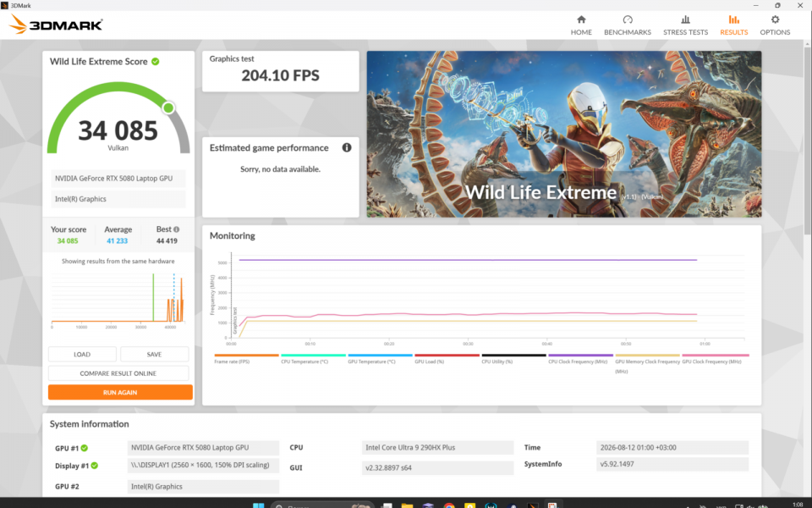Screen dimensions: 812x508
Task: Click the GPU #1 RTX 5080 field in System information
Action: tap(203, 447)
